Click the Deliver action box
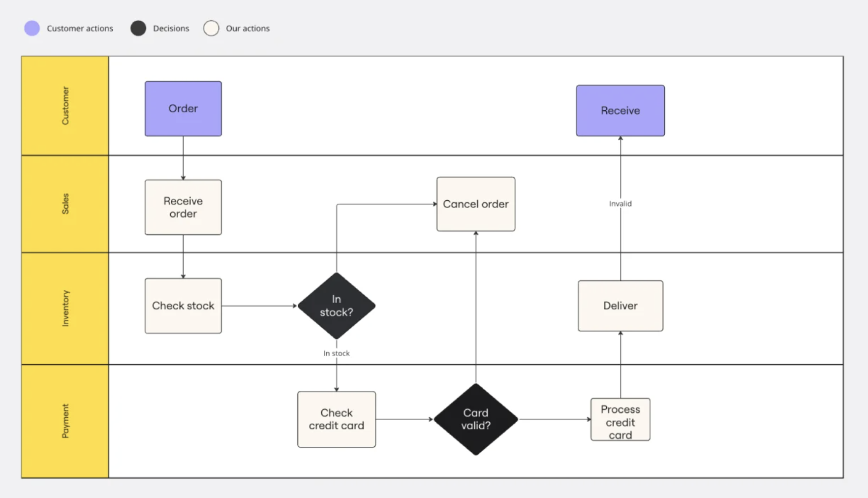The width and height of the screenshot is (868, 498). click(x=620, y=306)
